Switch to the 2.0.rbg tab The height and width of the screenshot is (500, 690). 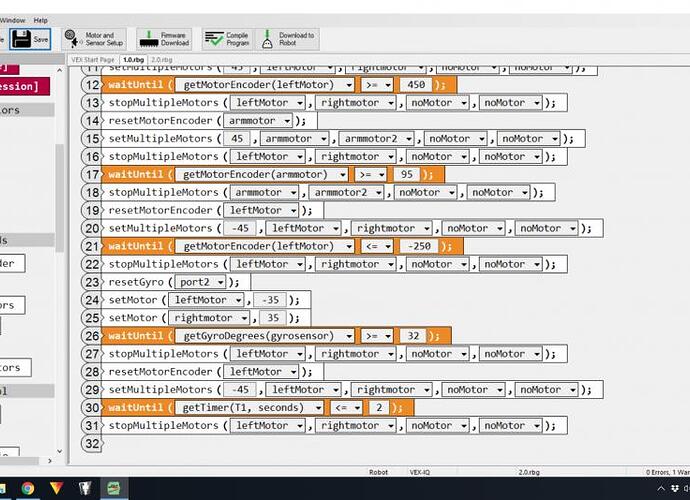pos(162,59)
